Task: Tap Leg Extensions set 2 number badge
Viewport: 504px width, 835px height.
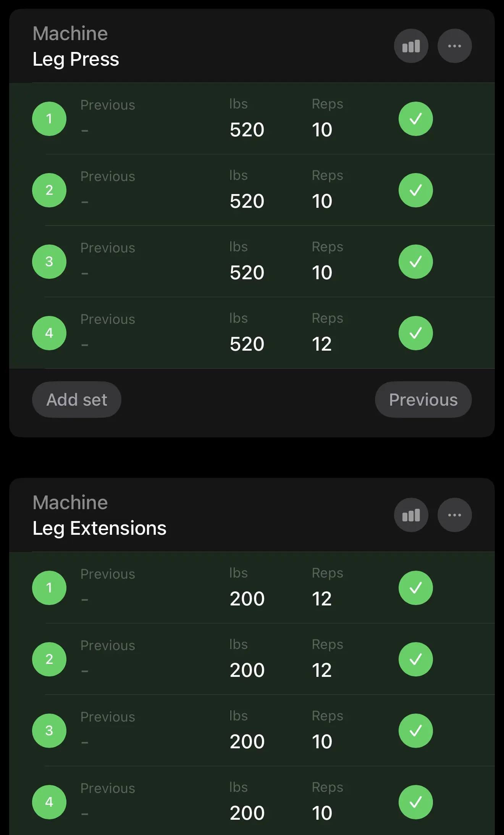Action: click(49, 659)
